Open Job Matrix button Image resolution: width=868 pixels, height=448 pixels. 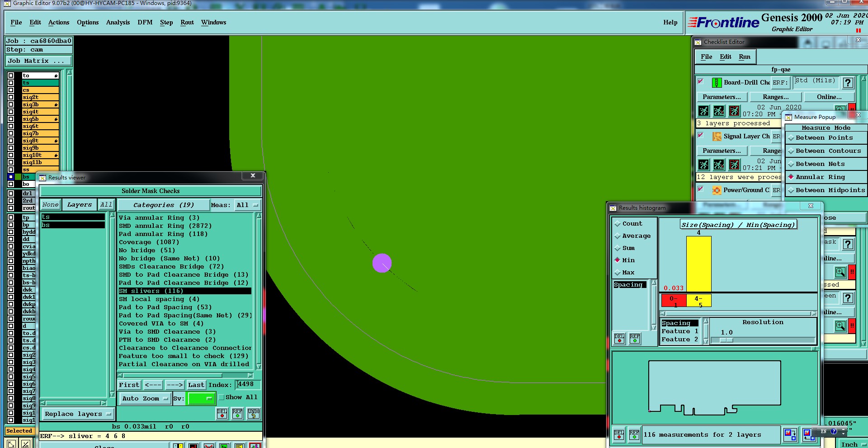point(38,61)
